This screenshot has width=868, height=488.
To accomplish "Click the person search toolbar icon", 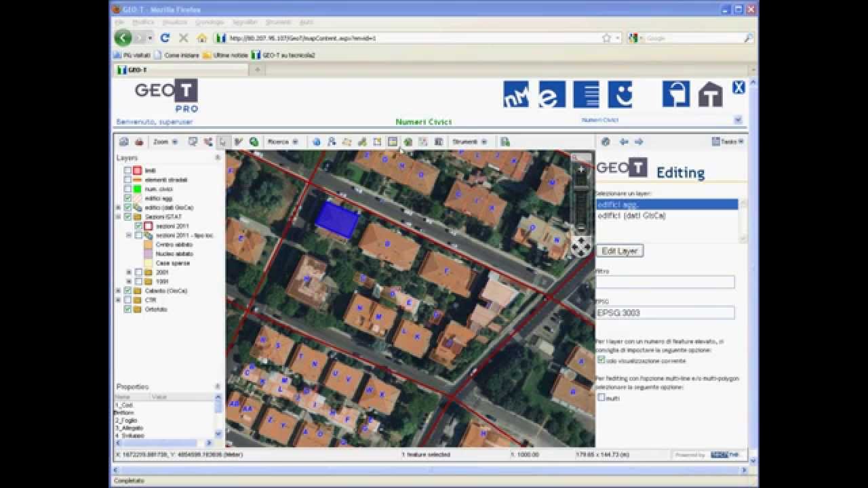I will (332, 142).
